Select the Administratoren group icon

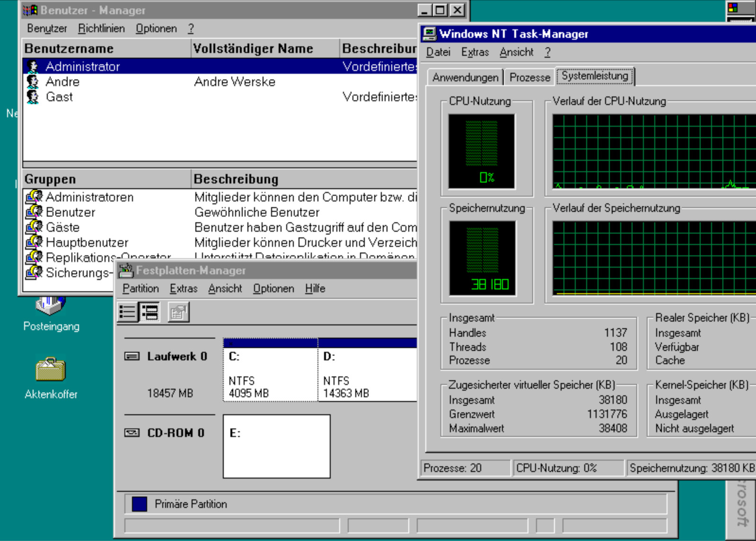34,197
